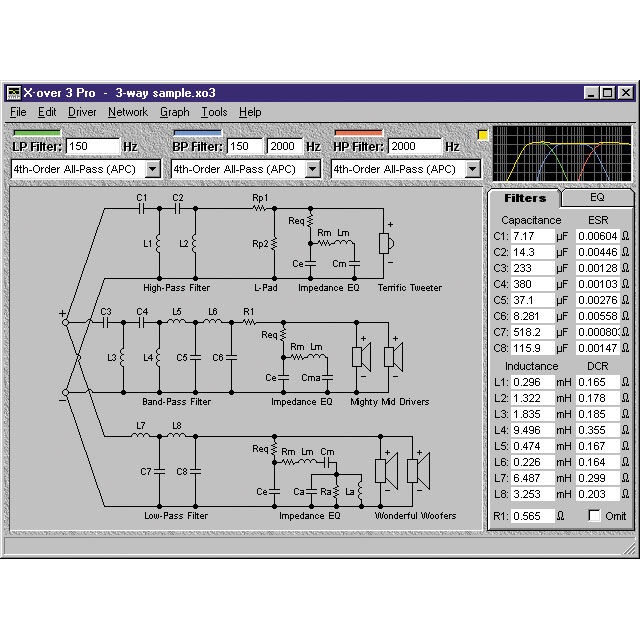
Task: Toggle the Omit checkbox for R1
Action: 594,515
